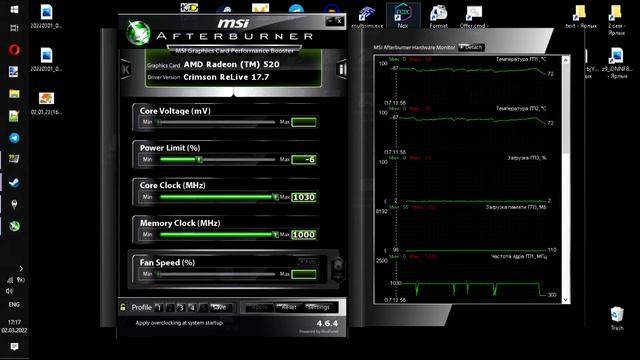Viewport: 640px width, 360px height.
Task: Select Profile slot 2
Action: (170, 307)
